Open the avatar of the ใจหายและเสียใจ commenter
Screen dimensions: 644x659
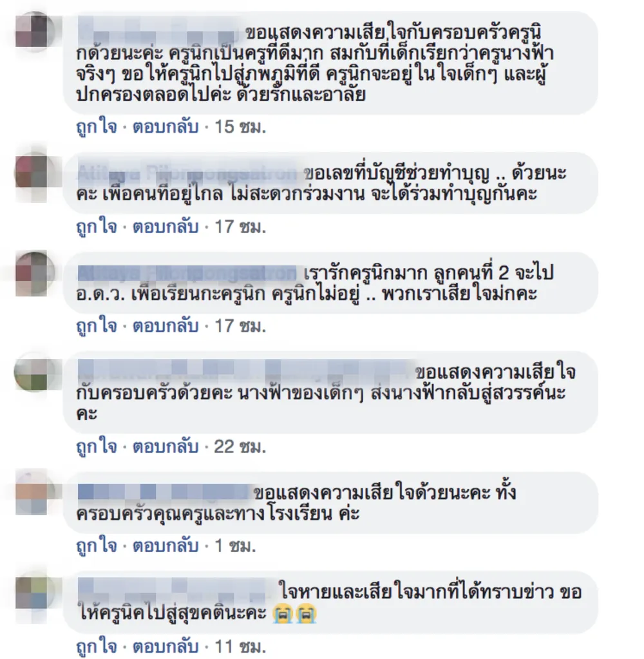click(x=35, y=593)
